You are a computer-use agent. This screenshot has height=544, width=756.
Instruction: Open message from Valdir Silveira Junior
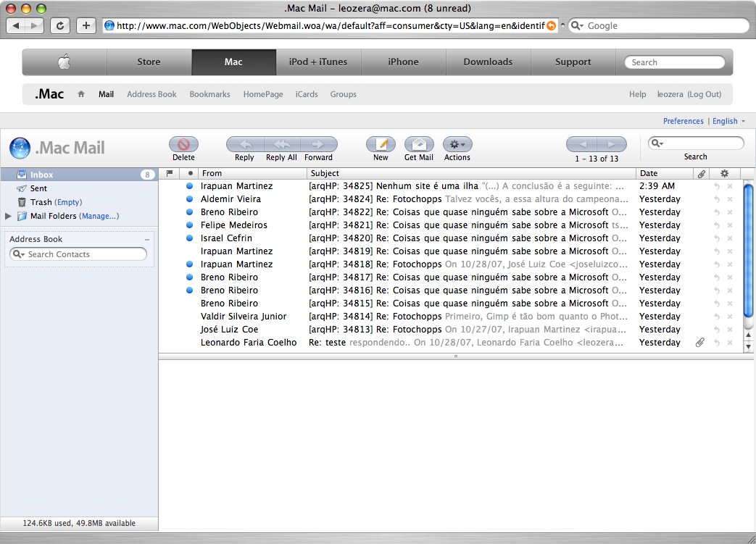(450, 316)
